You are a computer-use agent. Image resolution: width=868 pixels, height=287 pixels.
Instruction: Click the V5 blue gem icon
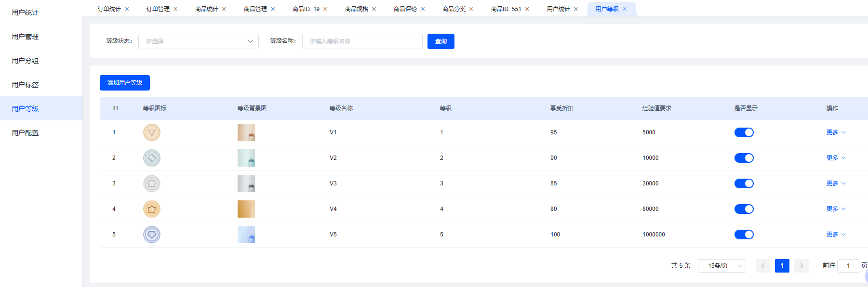coord(151,235)
